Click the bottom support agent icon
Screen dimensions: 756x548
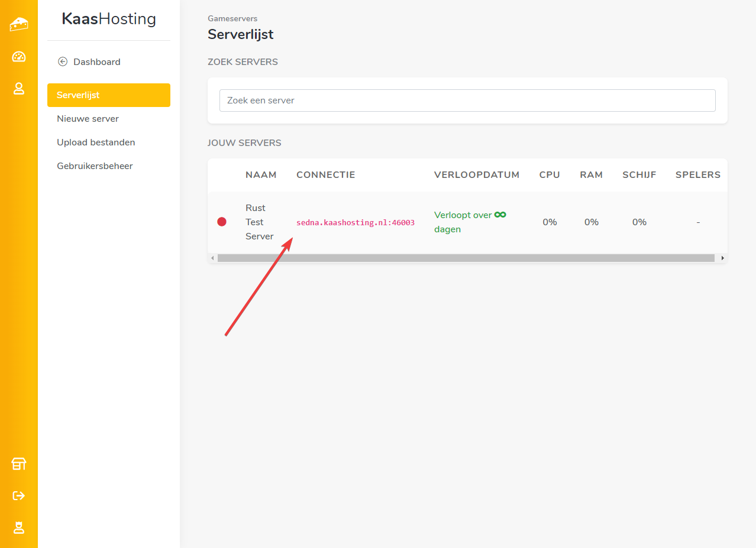19,527
